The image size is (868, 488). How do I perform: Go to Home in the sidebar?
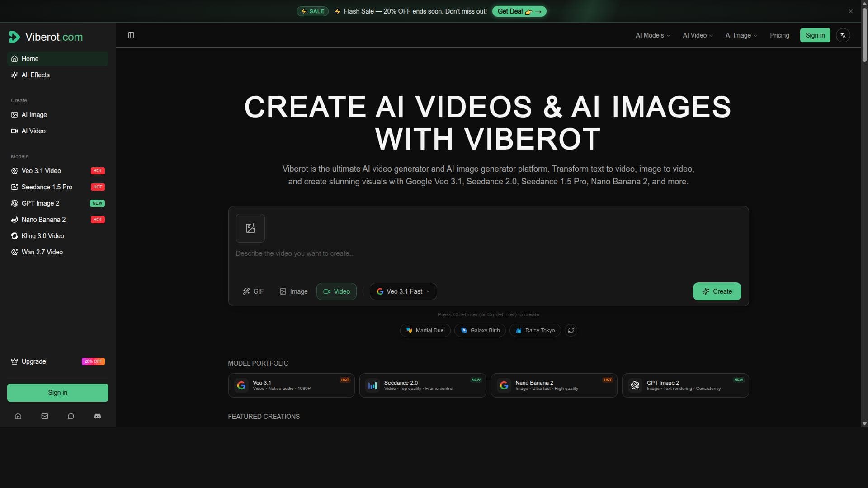[x=58, y=59]
